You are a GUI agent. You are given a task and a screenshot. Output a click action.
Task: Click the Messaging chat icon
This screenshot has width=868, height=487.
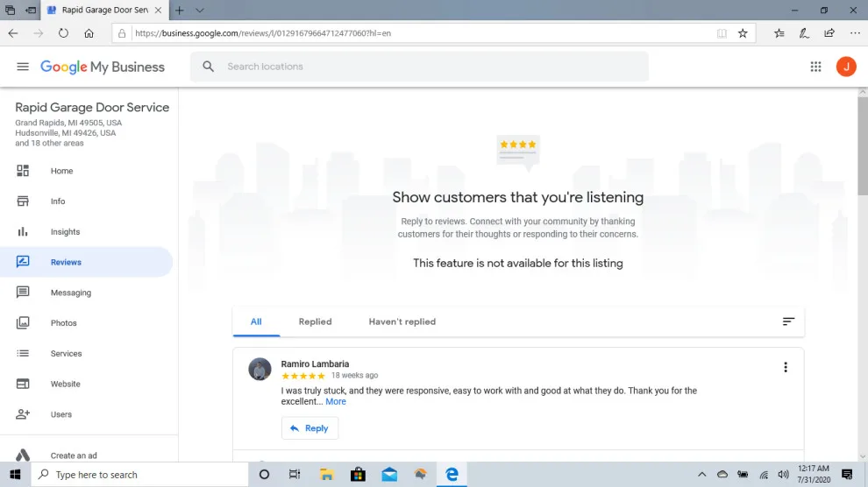(x=23, y=293)
